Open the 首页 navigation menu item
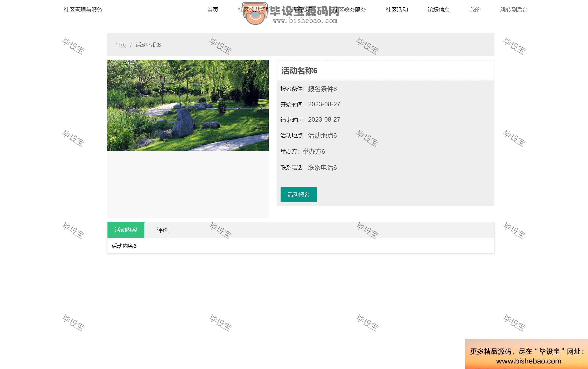Image resolution: width=588 pixels, height=369 pixels. click(213, 10)
